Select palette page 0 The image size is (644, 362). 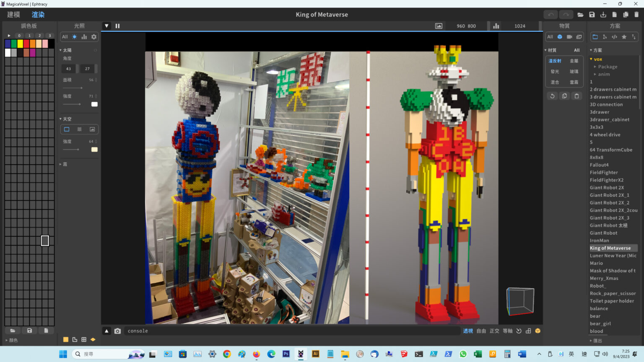(x=19, y=36)
